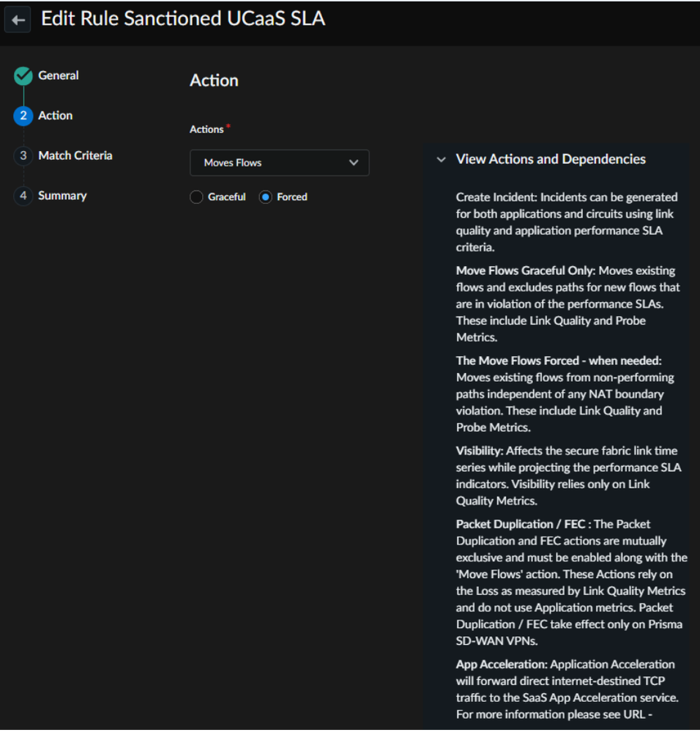The width and height of the screenshot is (700, 732).
Task: Click the Visibility description paragraph
Action: (568, 476)
